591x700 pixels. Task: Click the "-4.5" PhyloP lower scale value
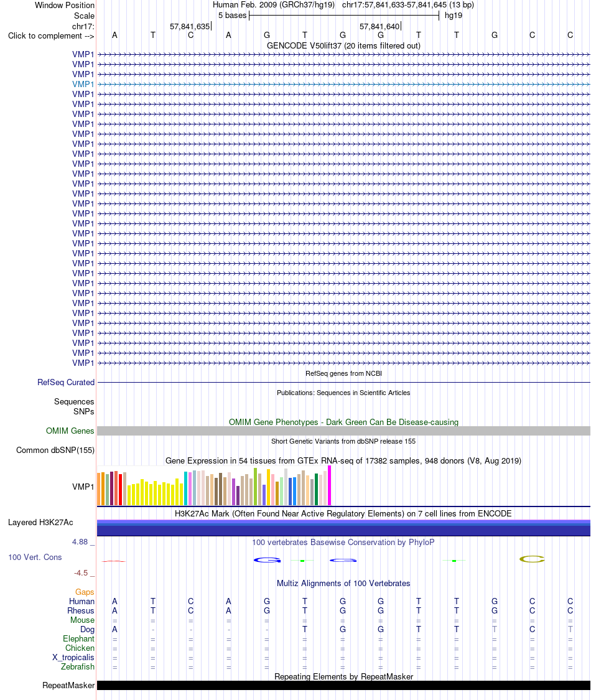[81, 573]
